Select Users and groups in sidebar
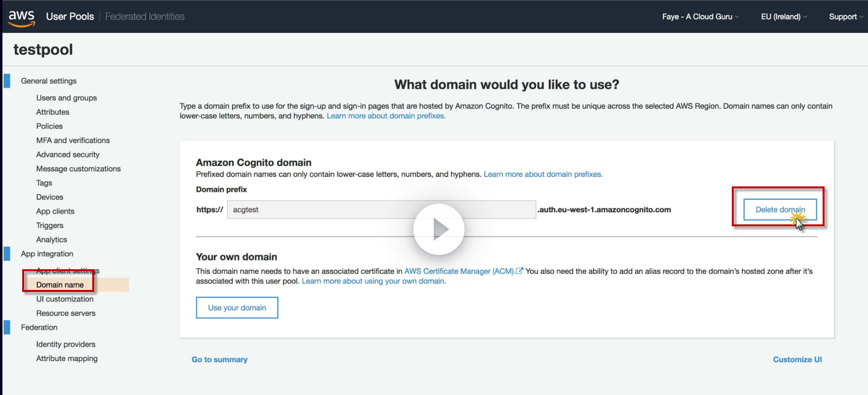The image size is (868, 395). click(x=67, y=98)
